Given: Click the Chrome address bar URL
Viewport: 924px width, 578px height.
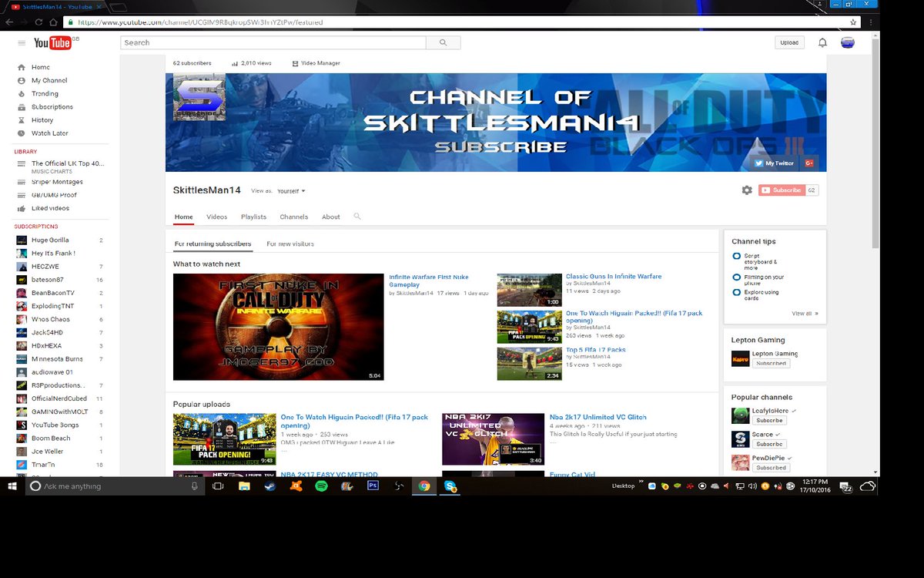Looking at the screenshot, I should pos(200,22).
